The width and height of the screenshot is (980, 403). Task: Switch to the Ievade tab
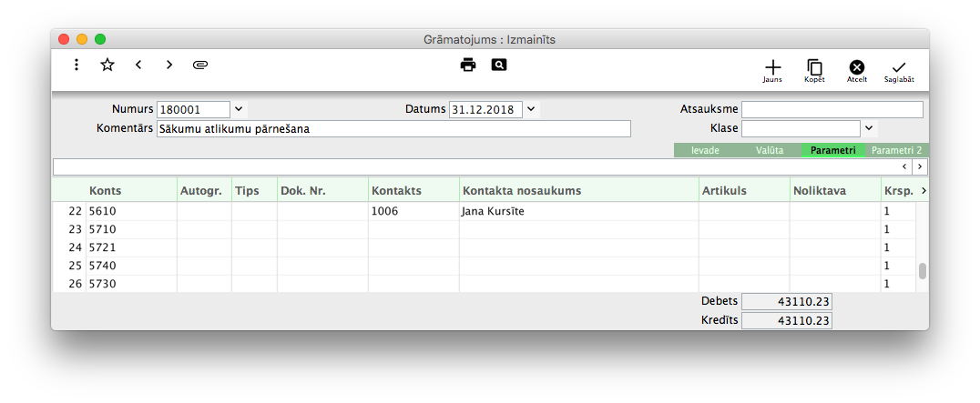pos(705,150)
